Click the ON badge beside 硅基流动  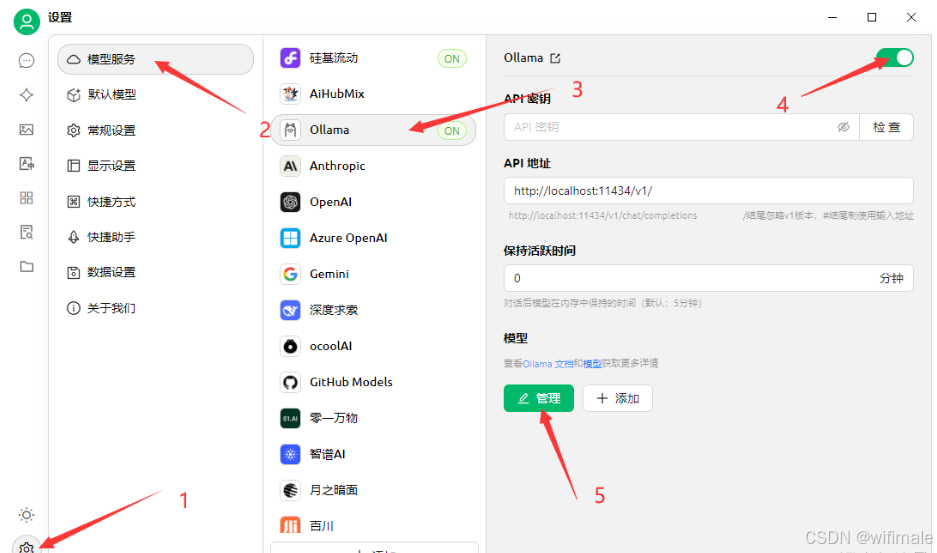coord(452,59)
